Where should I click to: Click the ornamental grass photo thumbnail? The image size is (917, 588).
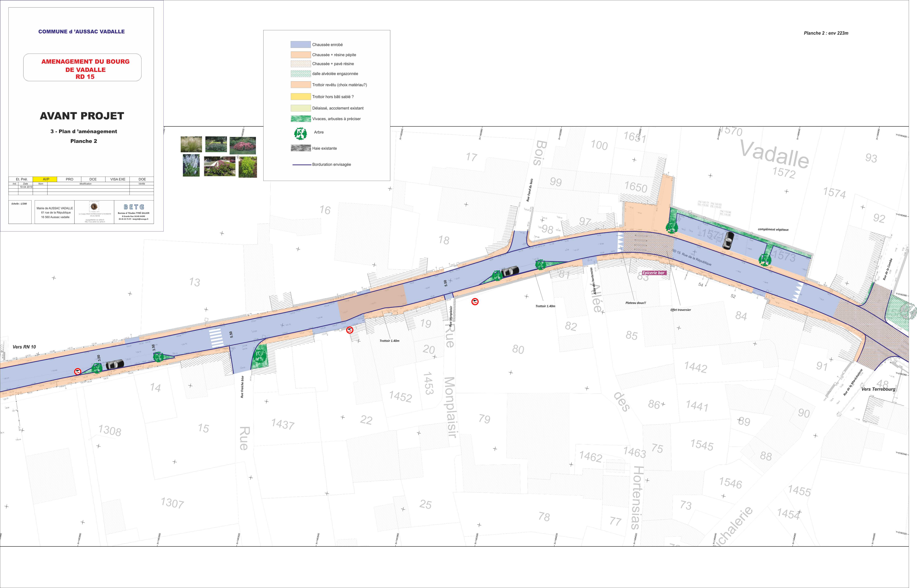(x=191, y=144)
